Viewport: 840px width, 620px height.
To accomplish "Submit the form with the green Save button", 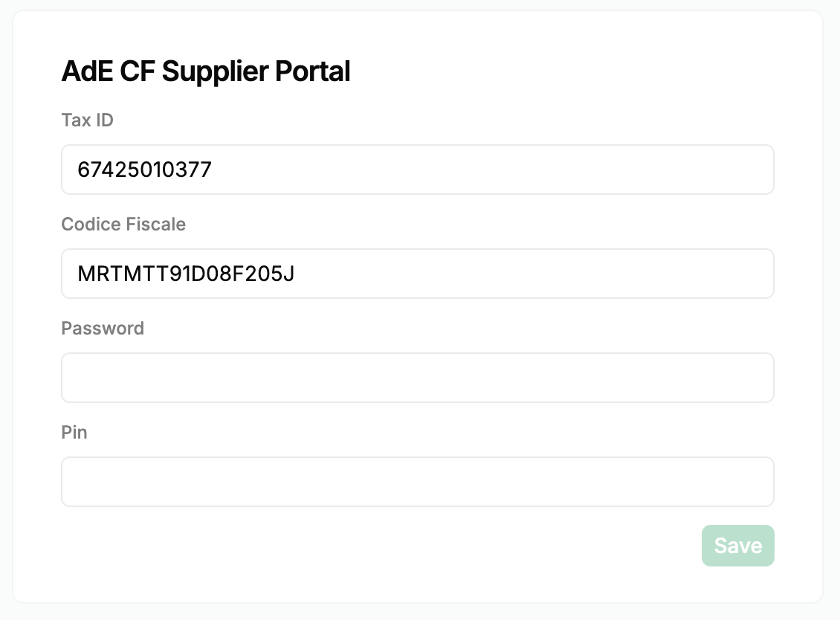I will click(x=737, y=546).
